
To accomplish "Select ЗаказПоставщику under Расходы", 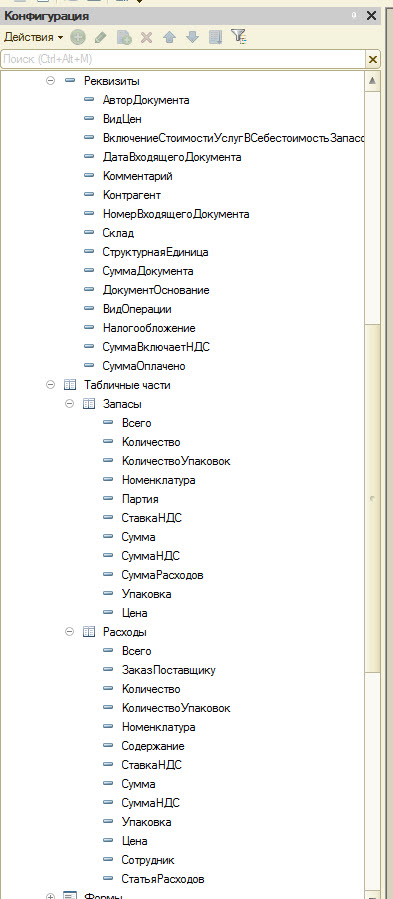I will [x=169, y=670].
